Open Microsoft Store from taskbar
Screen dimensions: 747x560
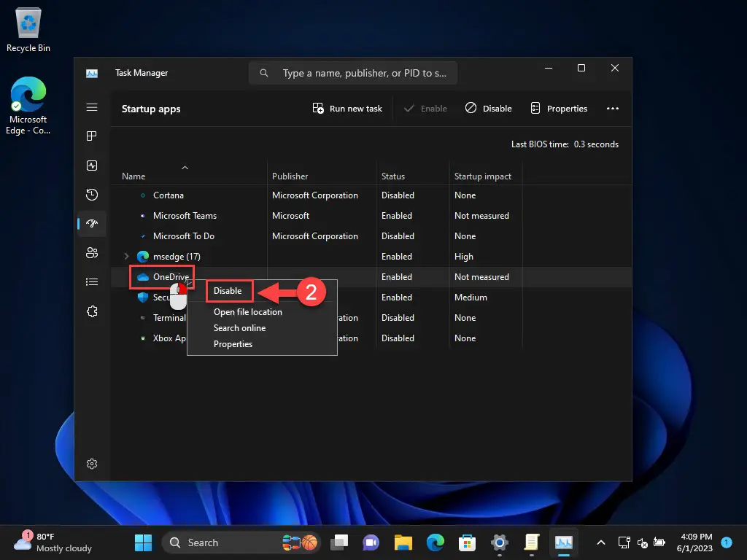coord(467,542)
